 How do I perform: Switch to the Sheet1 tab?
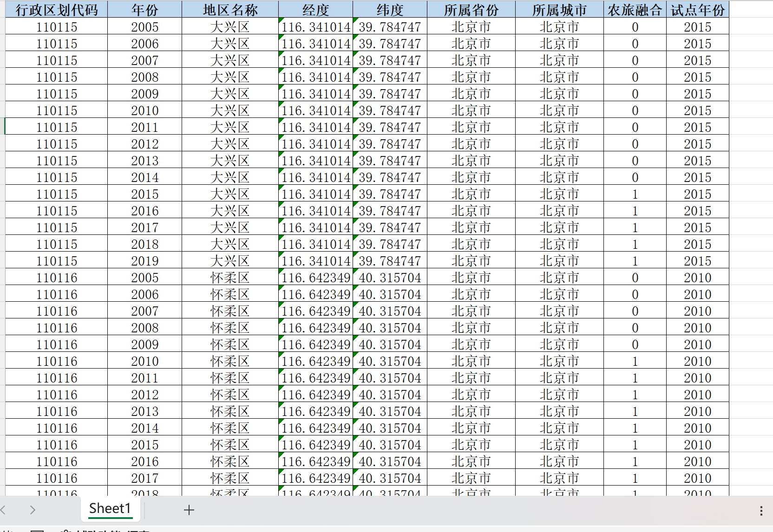[110, 509]
